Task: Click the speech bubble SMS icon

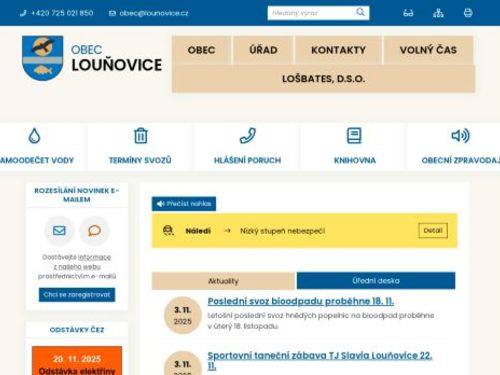Action: [x=94, y=230]
